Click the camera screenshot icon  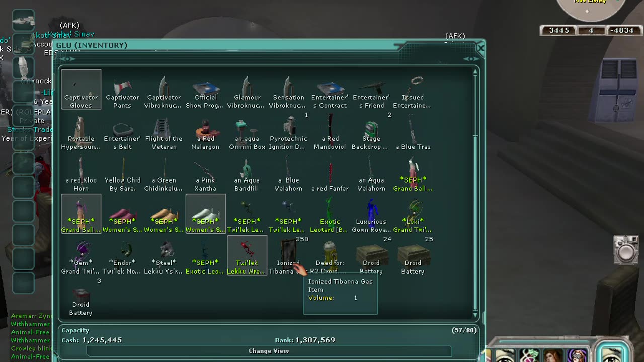pyautogui.click(x=626, y=249)
